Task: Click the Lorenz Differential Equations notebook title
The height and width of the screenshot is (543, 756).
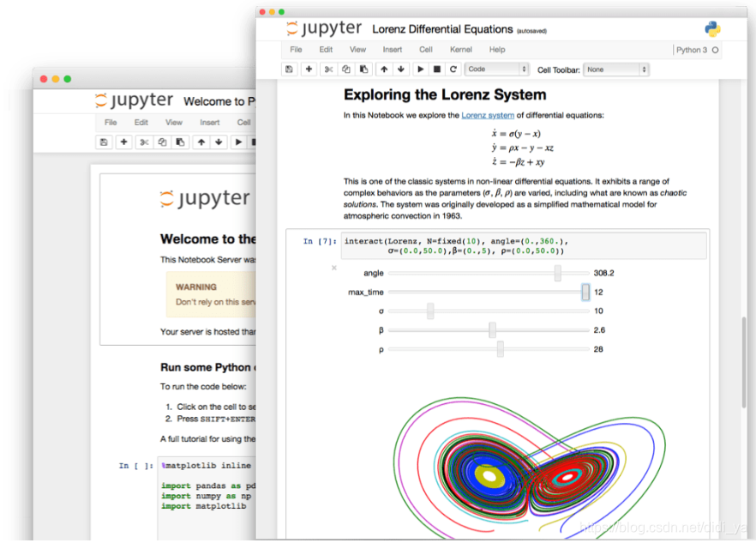Action: (442, 29)
